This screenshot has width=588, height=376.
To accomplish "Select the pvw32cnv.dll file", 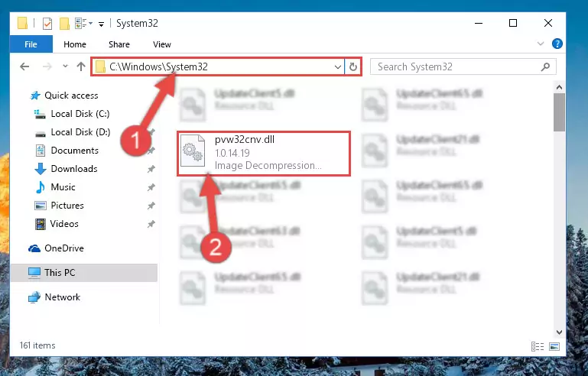I will point(264,153).
